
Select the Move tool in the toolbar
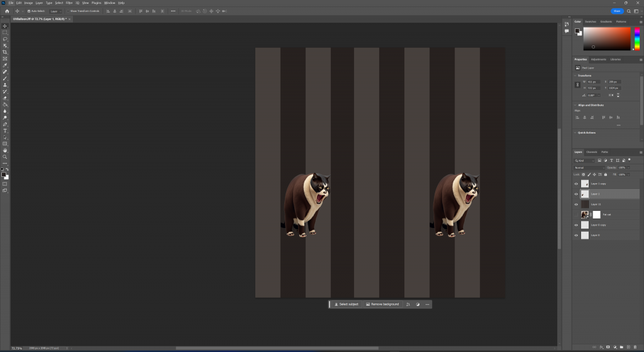pos(5,26)
